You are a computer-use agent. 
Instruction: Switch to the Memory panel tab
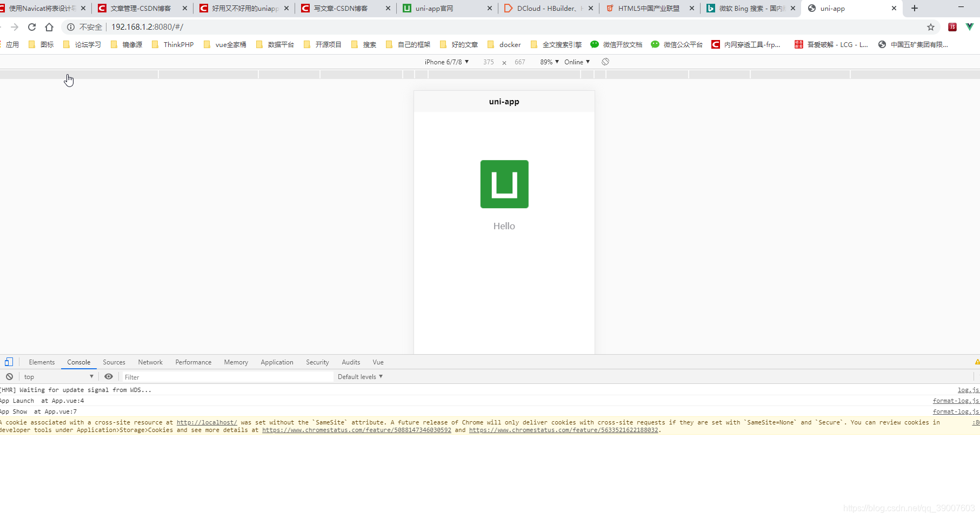(x=236, y=362)
